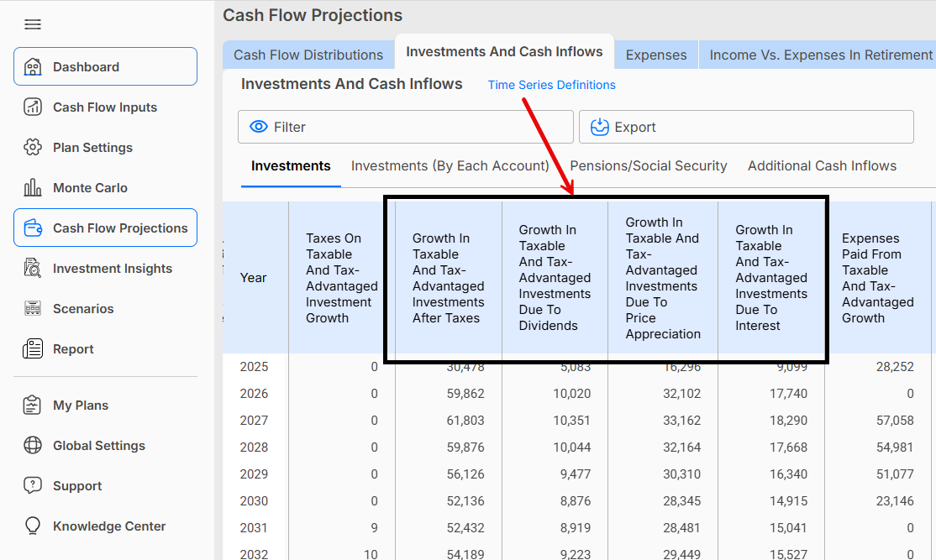Open the Investments (By Each Account) sub-tab

tap(450, 165)
